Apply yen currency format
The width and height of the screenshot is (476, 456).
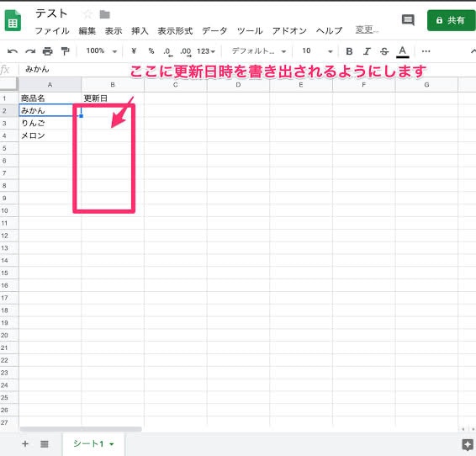tap(134, 51)
